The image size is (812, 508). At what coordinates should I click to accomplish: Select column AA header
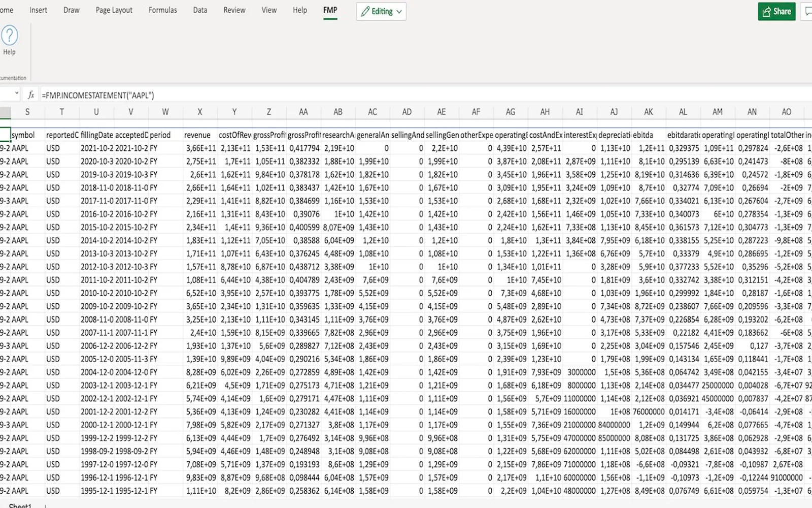303,112
